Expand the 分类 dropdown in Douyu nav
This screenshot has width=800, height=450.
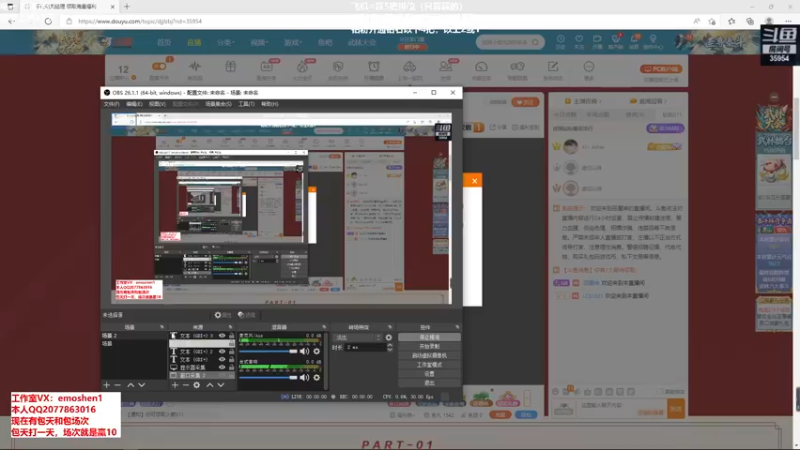click(225, 42)
